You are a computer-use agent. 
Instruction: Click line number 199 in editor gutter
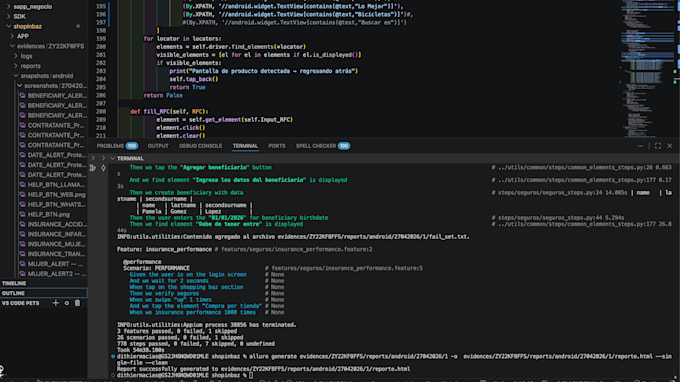point(101,39)
